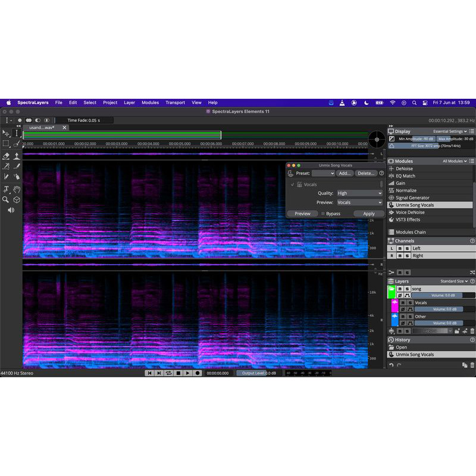Screen dimensions: 476x476
Task: Select the Clone Stamp tool
Action: (x=17, y=156)
